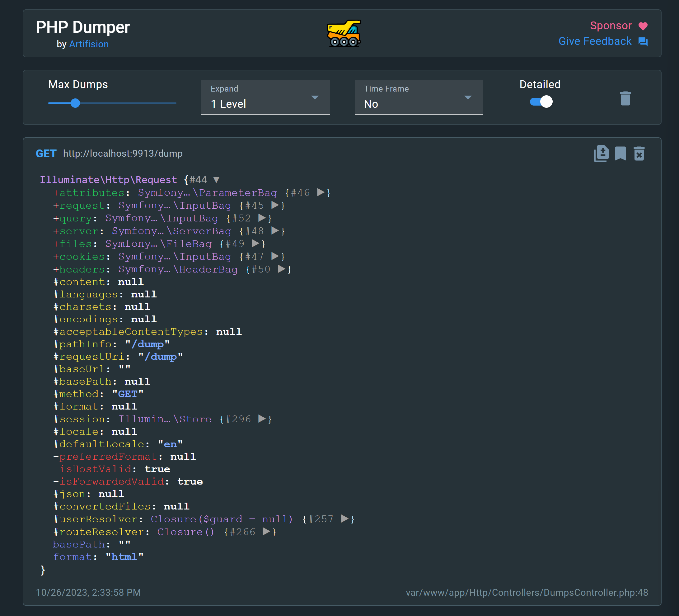This screenshot has width=679, height=616.
Task: Bookmark this dump entry
Action: point(620,154)
